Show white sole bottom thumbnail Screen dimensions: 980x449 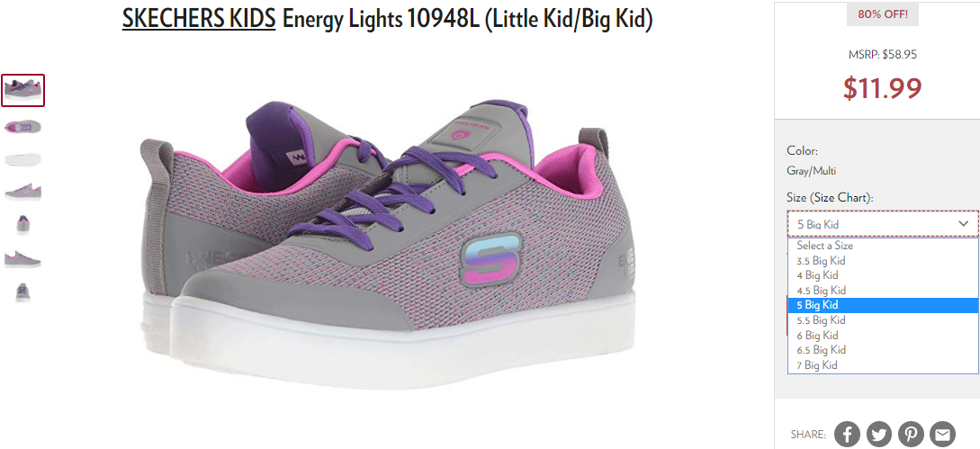[x=23, y=159]
